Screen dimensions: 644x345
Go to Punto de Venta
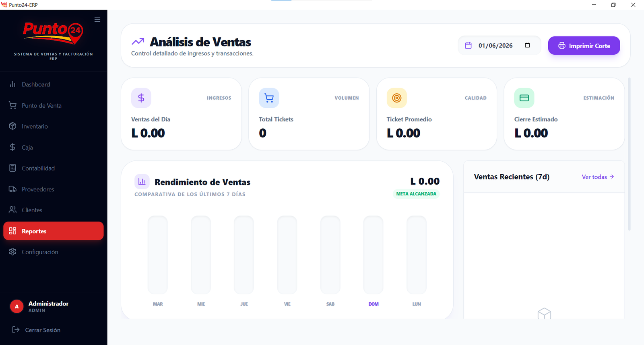pyautogui.click(x=54, y=105)
